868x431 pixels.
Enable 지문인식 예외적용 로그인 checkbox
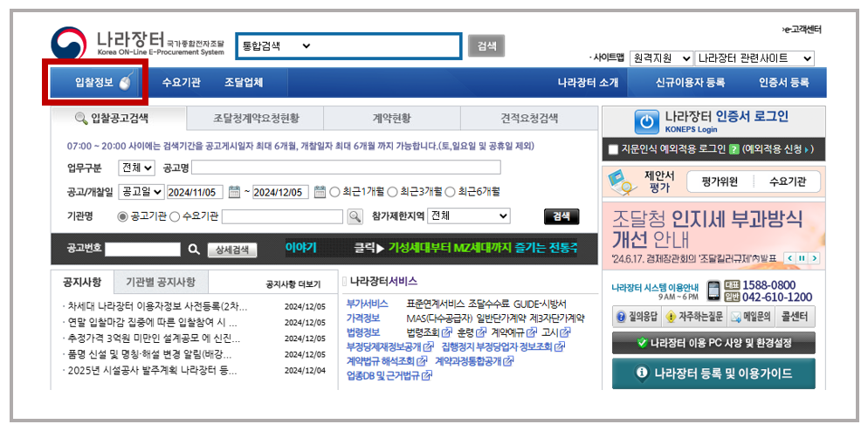(x=612, y=149)
